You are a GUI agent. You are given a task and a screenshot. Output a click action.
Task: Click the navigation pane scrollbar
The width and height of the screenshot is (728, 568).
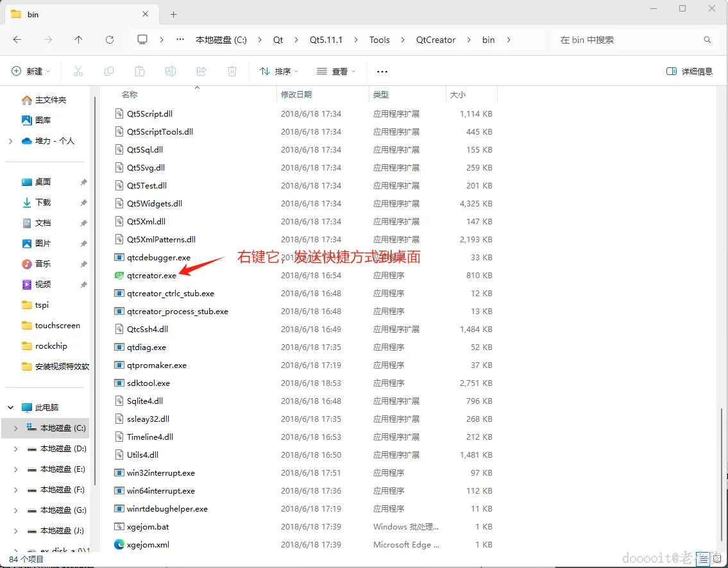(95, 291)
